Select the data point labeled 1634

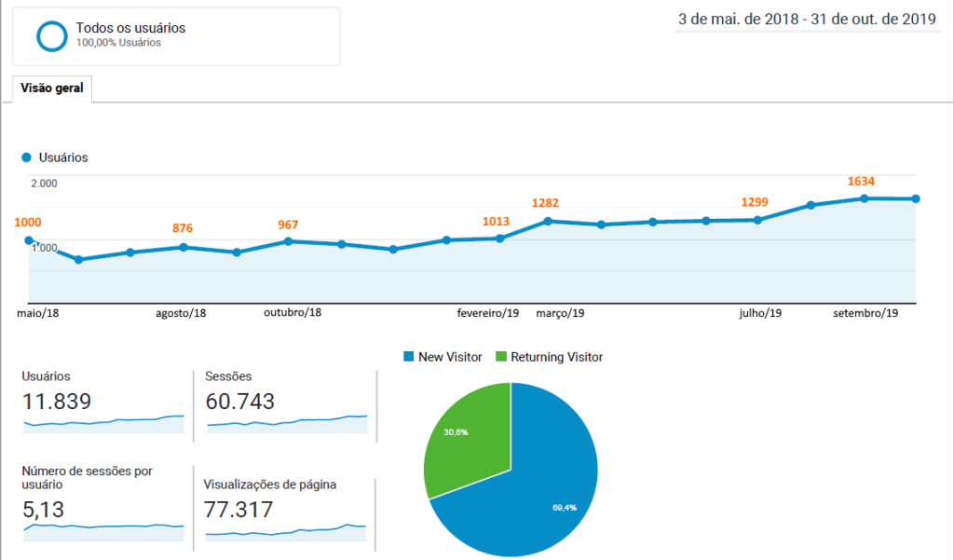coord(865,198)
